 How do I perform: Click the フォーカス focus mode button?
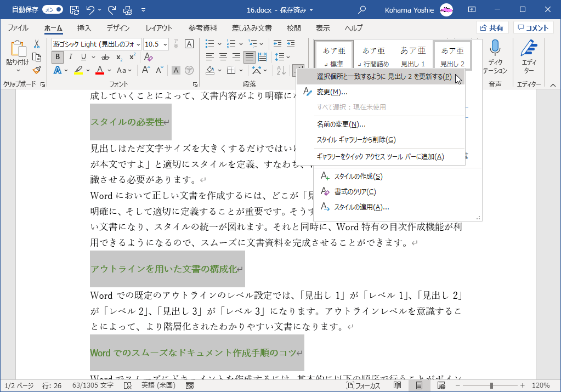pyautogui.click(x=364, y=385)
